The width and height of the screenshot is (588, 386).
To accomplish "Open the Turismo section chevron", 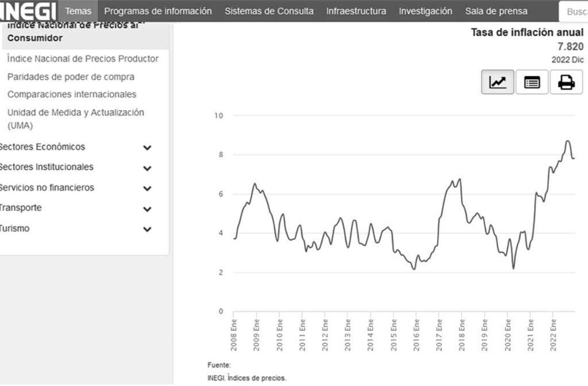I will point(147,228).
